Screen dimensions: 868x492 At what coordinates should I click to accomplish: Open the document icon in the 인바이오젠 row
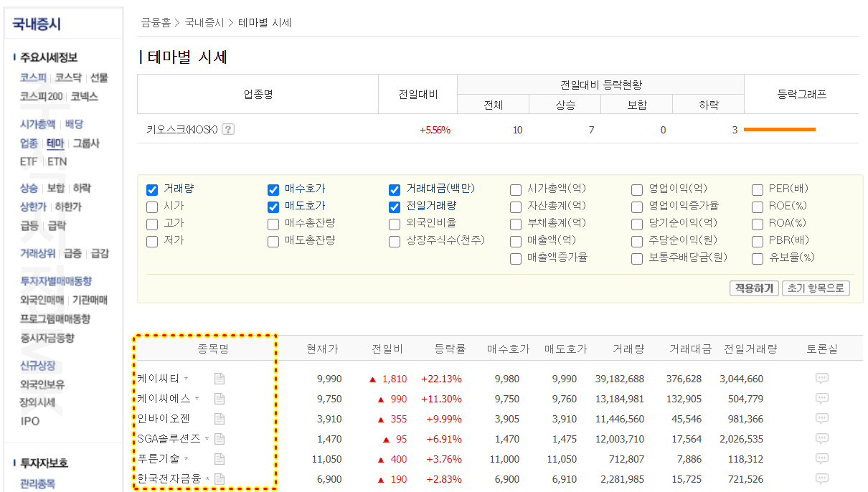(x=220, y=419)
